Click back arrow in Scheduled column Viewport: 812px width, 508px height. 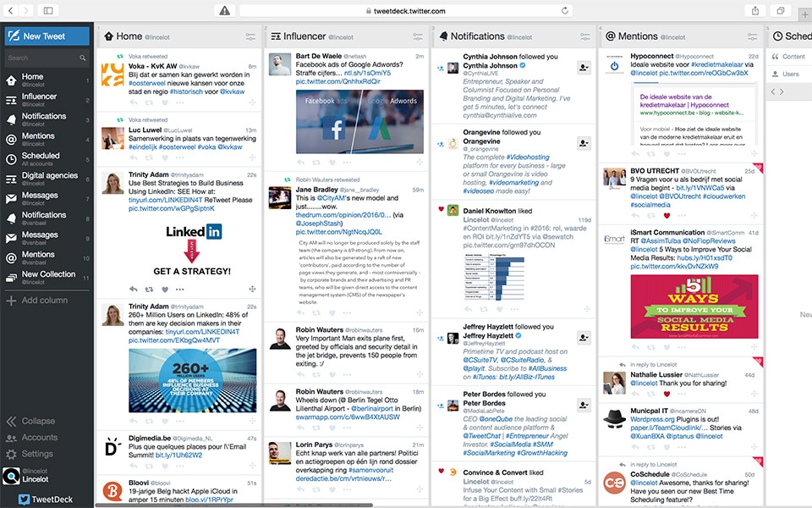[773, 91]
